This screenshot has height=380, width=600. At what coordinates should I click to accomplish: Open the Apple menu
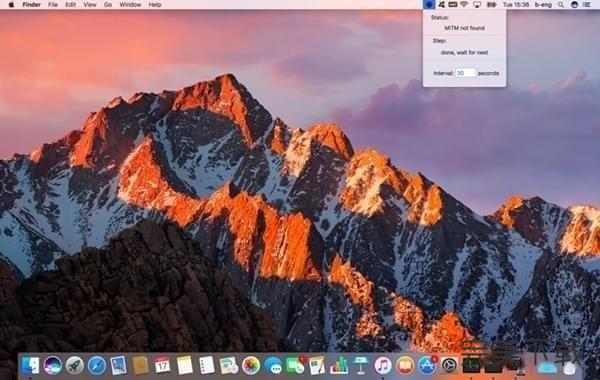pos(11,5)
